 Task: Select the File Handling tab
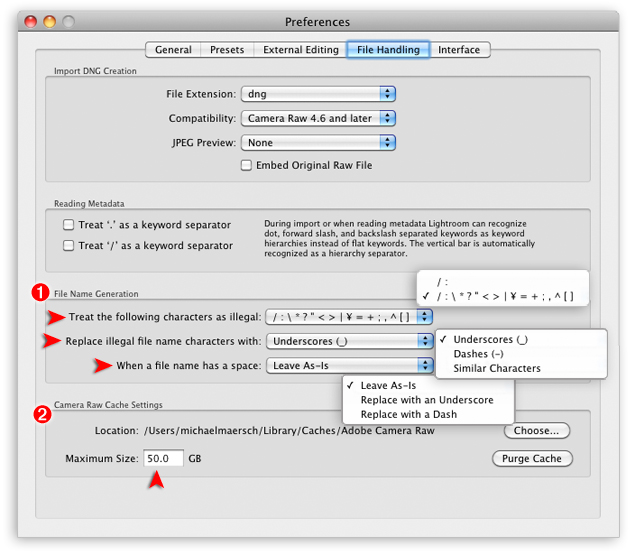click(388, 50)
